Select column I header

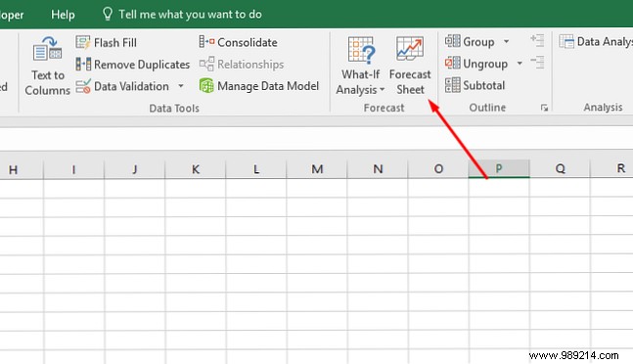pos(73,169)
